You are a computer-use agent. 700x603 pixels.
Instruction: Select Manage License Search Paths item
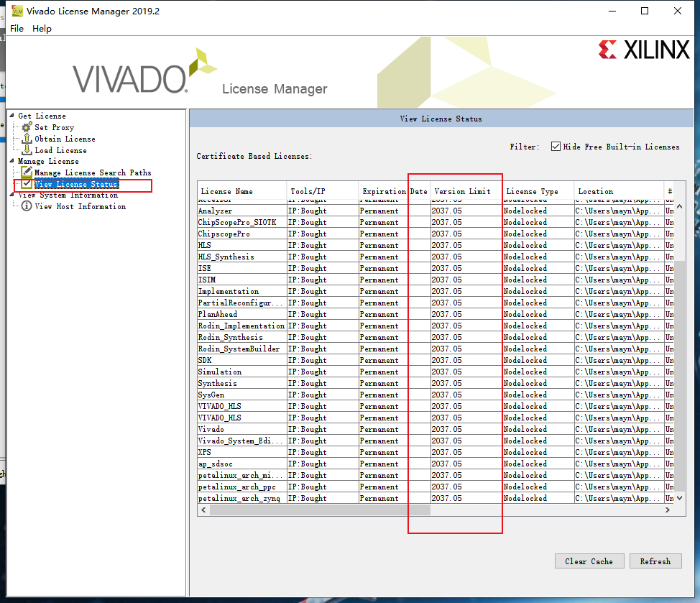coord(93,172)
